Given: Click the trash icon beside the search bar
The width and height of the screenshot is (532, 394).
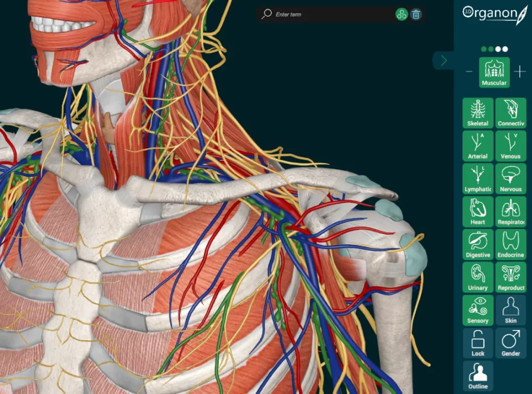Looking at the screenshot, I should coord(416,15).
